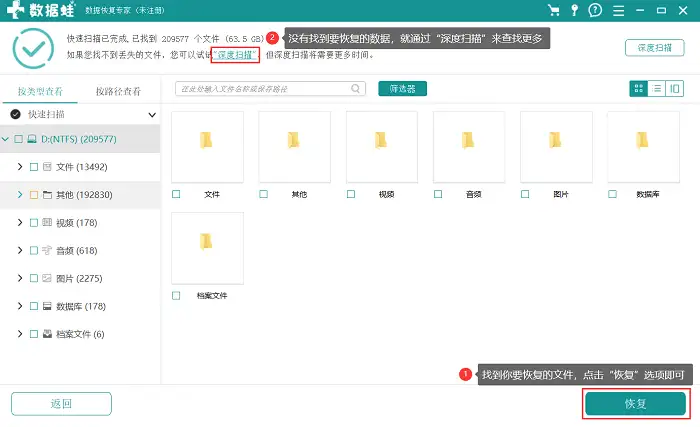
Task: Click the 音频 audio type icon
Action: pos(47,251)
